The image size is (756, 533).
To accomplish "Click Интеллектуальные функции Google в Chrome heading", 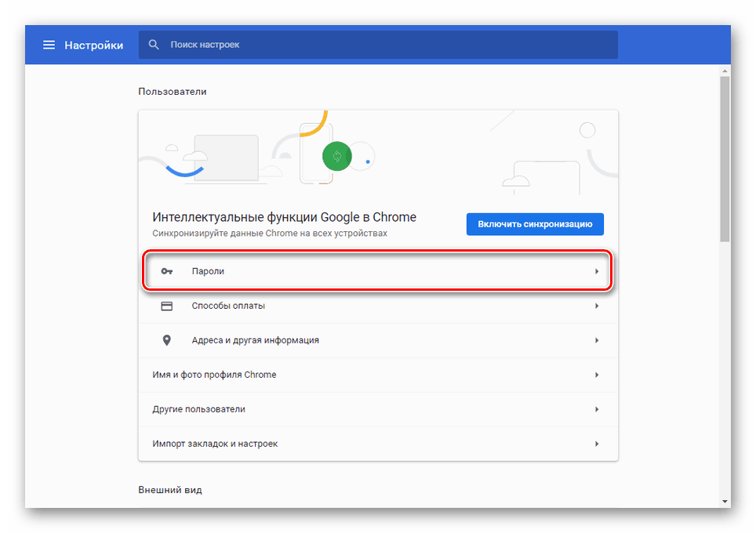I will coord(284,217).
